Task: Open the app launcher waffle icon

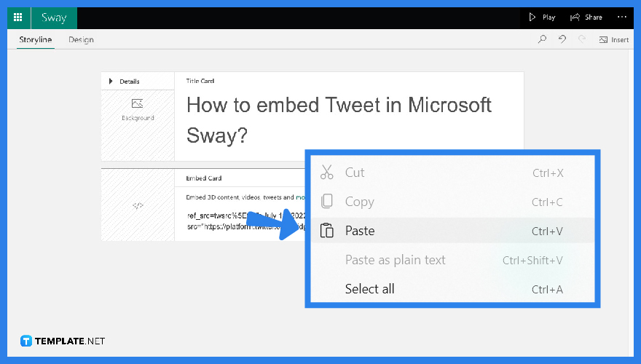Action: tap(18, 17)
